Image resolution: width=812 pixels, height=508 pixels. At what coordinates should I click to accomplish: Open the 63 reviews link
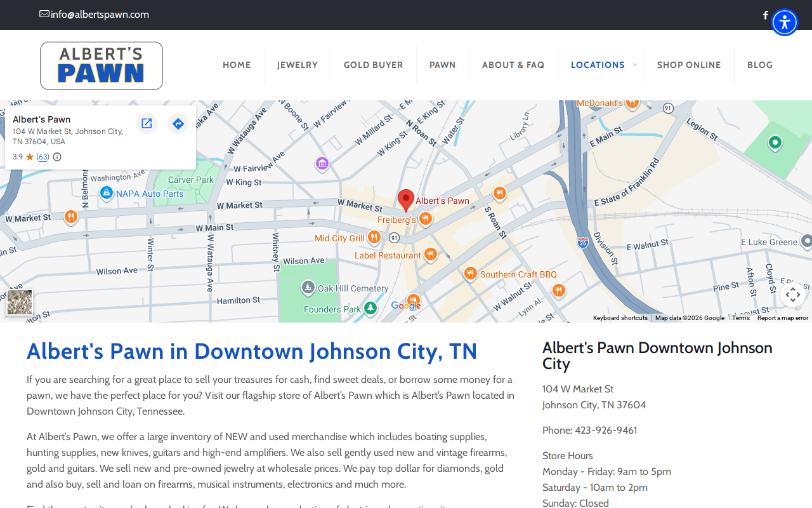[x=43, y=157]
